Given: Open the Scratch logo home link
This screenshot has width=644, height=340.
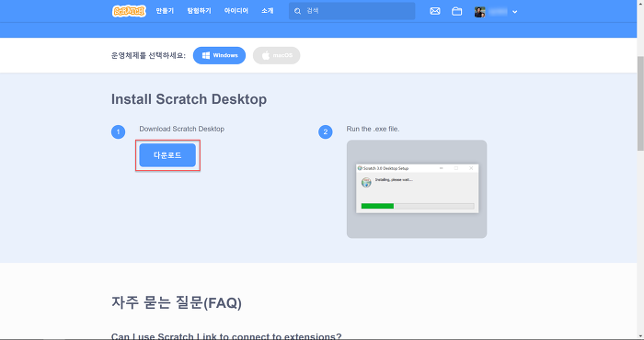Looking at the screenshot, I should [x=129, y=11].
